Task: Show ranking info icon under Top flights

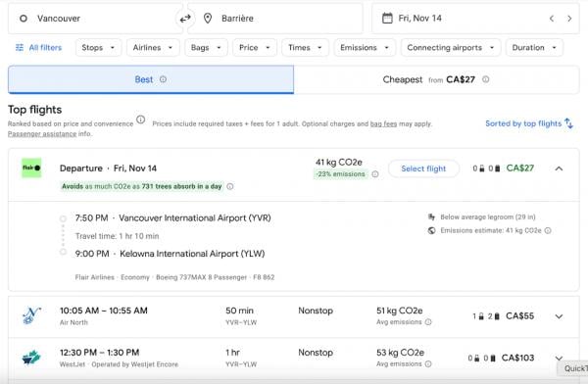Action: (x=140, y=120)
